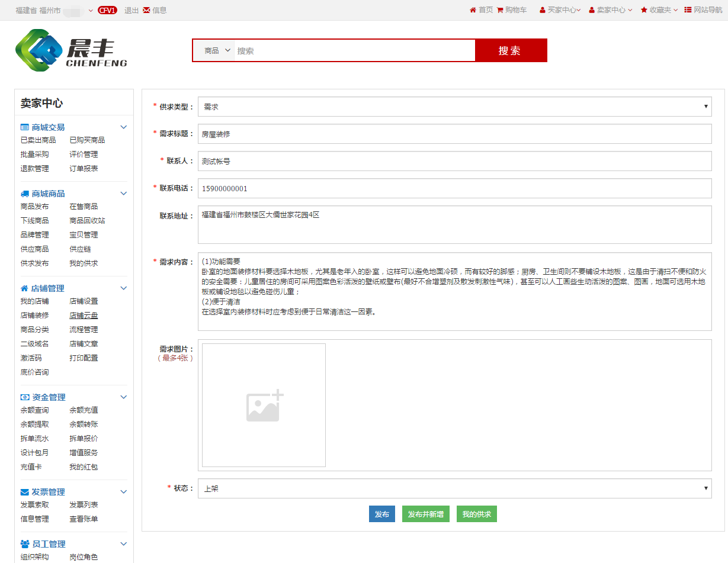728x563 pixels.
Task: Open 店铺云盘 link in sidebar
Action: [x=84, y=316]
